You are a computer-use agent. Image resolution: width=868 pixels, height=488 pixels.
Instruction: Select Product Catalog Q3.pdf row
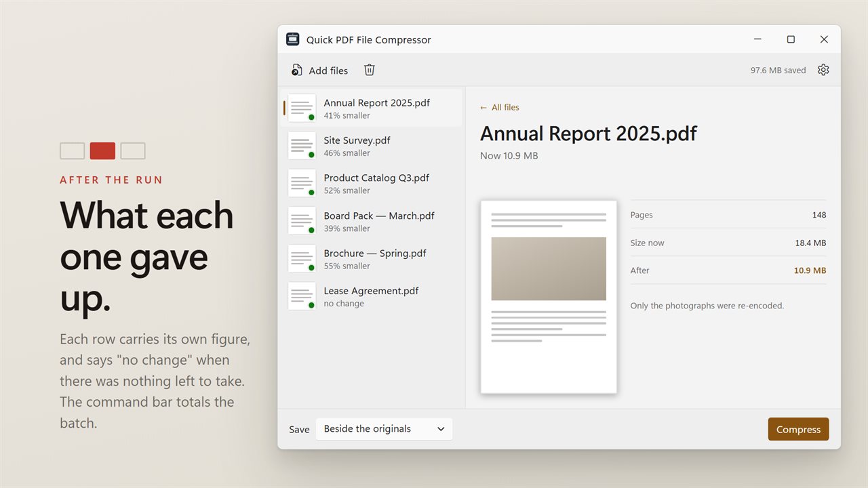point(372,184)
